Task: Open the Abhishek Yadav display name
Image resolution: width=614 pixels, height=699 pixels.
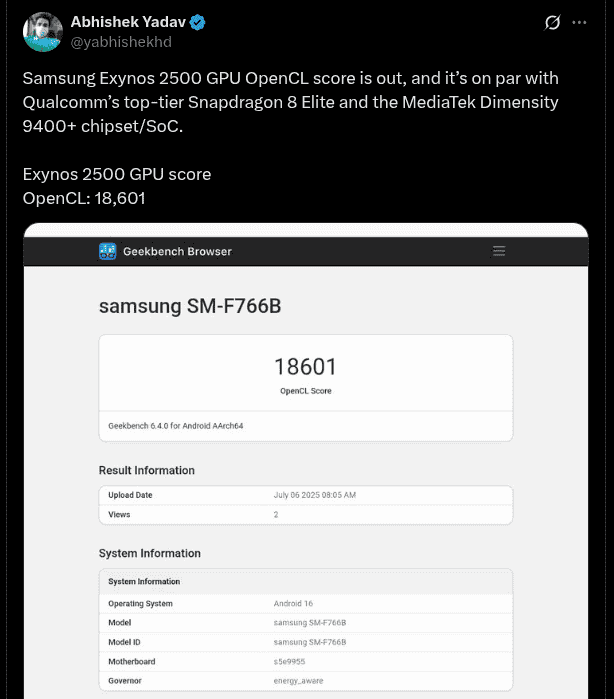Action: [x=128, y=23]
